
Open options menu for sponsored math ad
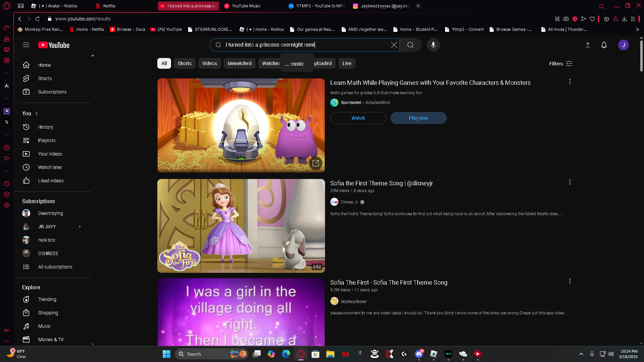coord(570,82)
